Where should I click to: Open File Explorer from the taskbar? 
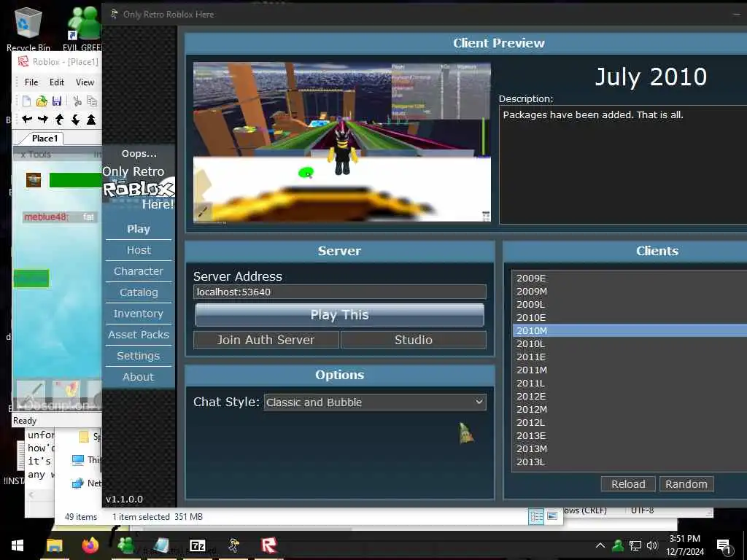54,545
